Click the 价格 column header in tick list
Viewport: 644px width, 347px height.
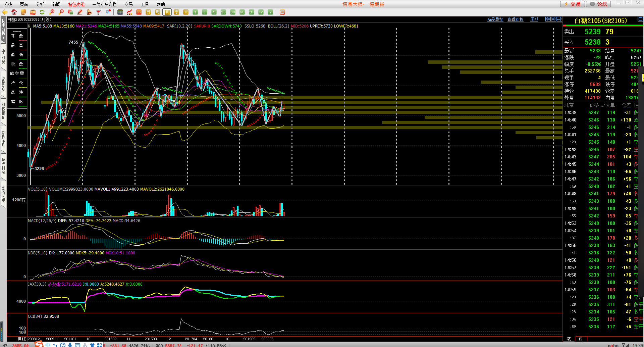(594, 105)
